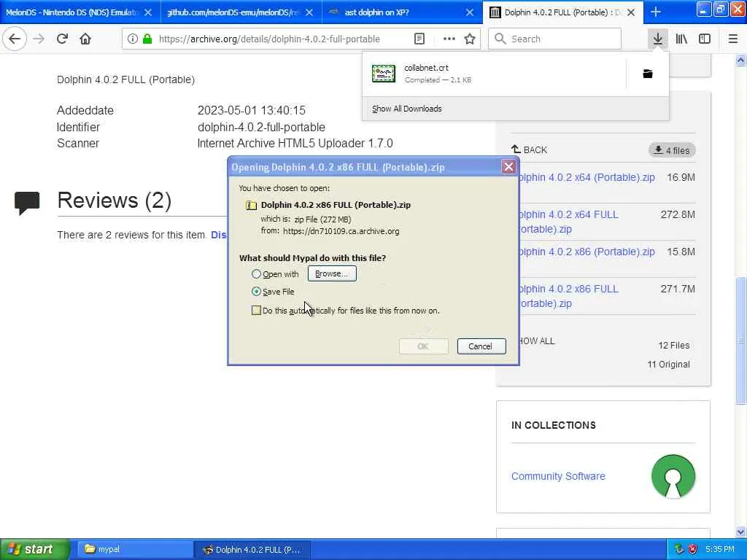The width and height of the screenshot is (747, 560).
Task: Open containing folder for collabnet.crt
Action: (648, 74)
